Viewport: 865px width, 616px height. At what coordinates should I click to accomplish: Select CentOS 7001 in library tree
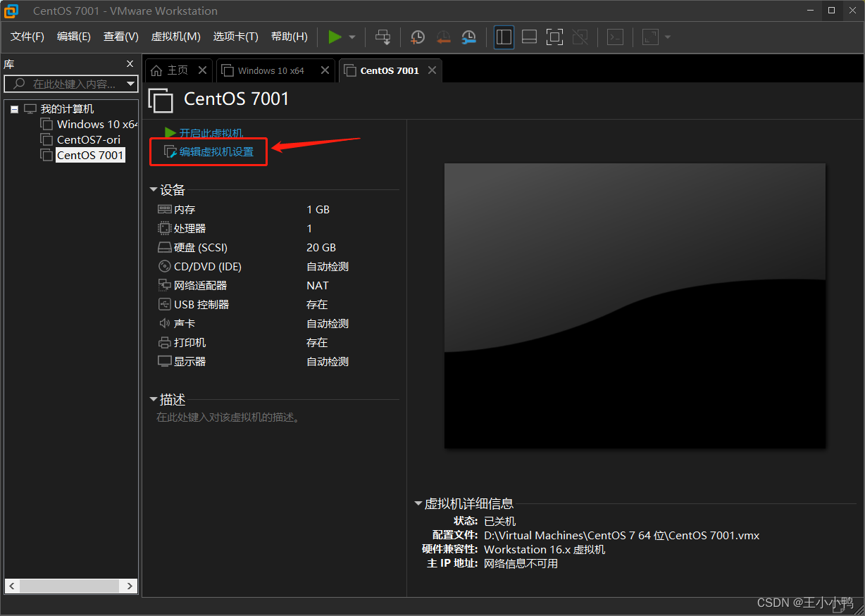pos(90,156)
